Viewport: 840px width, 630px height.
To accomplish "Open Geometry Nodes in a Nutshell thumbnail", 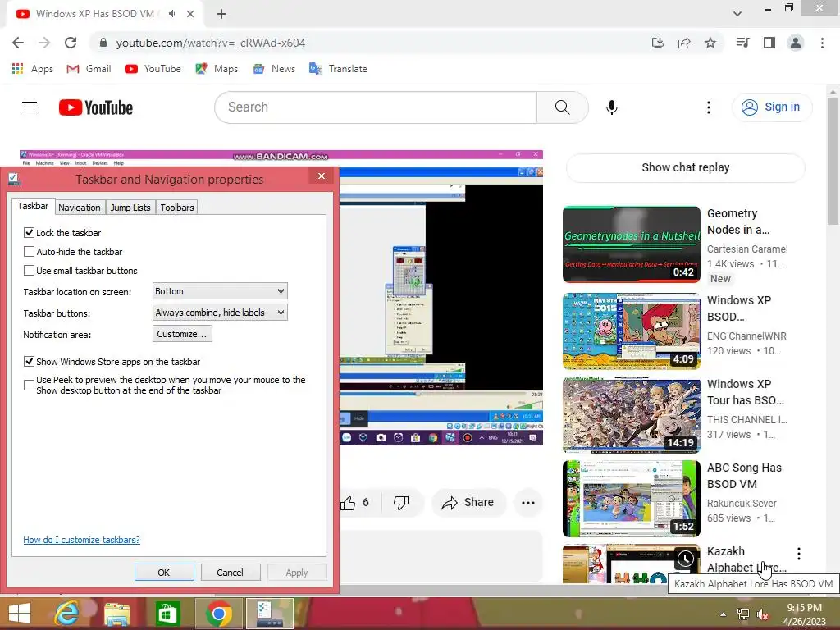I will click(631, 244).
